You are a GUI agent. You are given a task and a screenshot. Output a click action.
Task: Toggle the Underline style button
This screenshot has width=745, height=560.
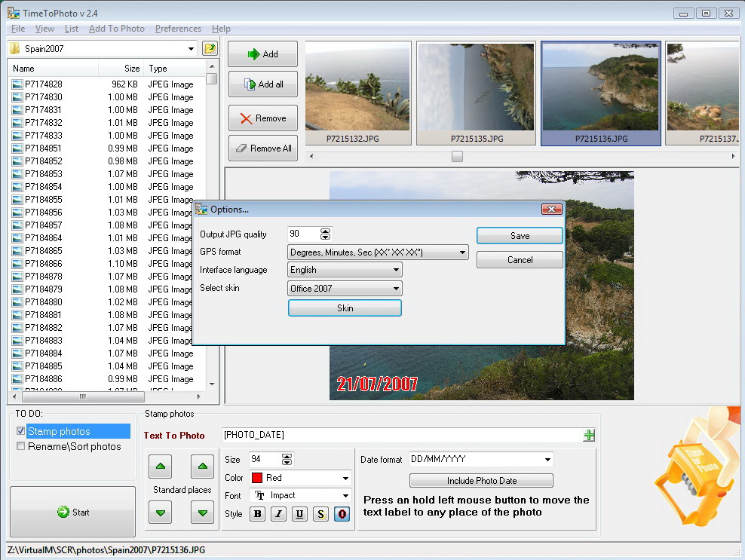[x=299, y=514]
